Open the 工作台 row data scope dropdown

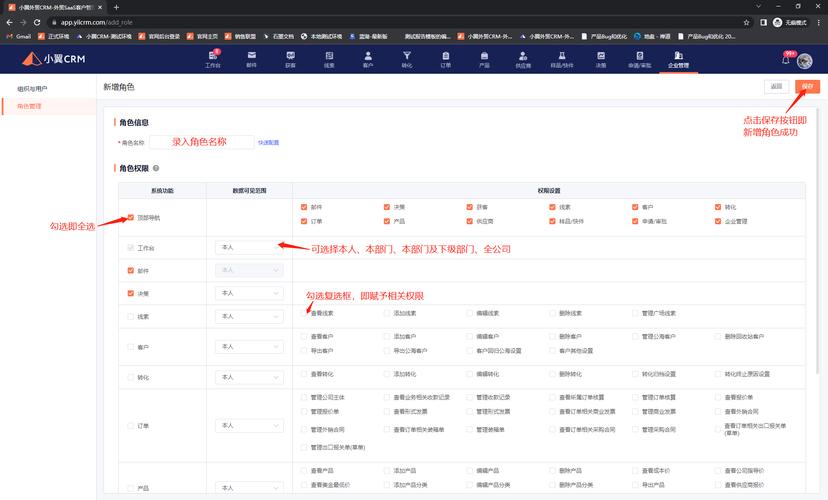coord(249,247)
